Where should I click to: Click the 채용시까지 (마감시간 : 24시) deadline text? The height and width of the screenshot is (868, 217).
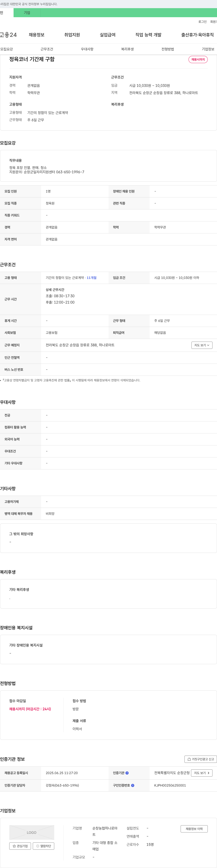click(x=30, y=709)
